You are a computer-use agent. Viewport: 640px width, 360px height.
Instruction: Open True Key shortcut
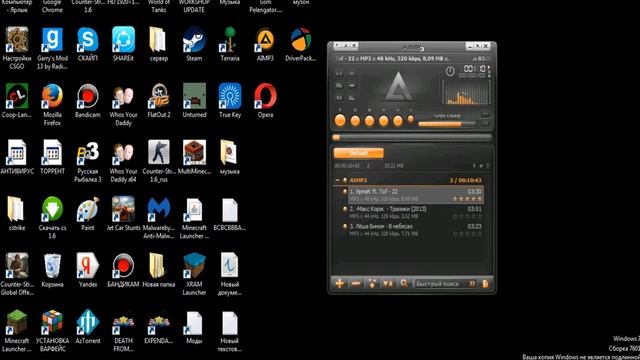[230, 100]
